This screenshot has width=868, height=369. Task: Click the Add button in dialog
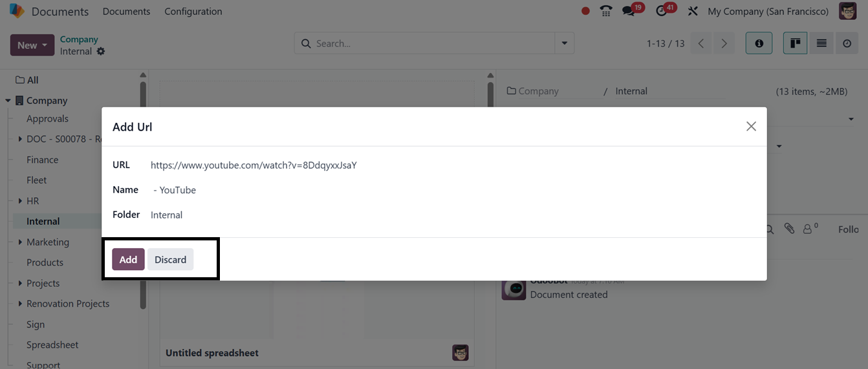click(x=128, y=259)
